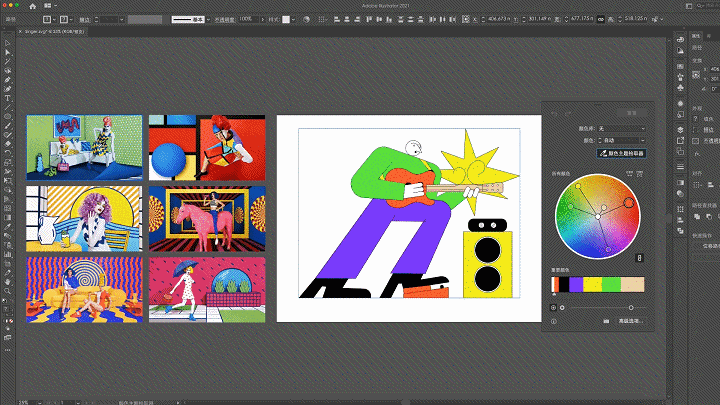Toggle link harmony colors on color wheel

[640, 260]
